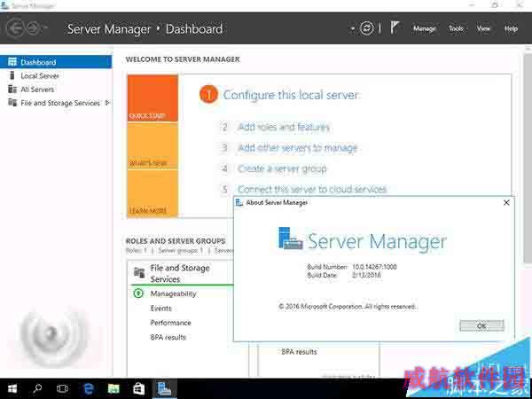The image size is (532, 399).
Task: Select Dashboard in the left sidebar
Action: click(56, 62)
